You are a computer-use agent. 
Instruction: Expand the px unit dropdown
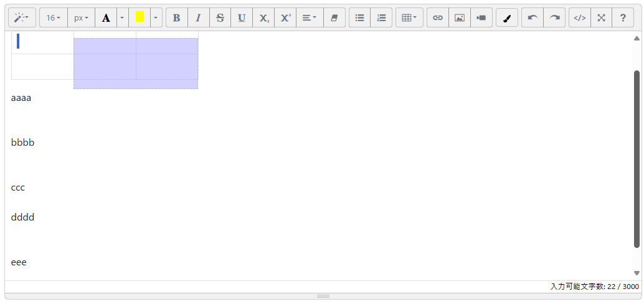tap(81, 18)
